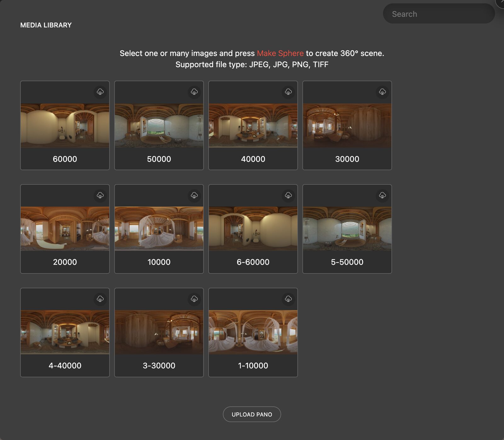
Task: Select the 60000 panorama thumbnail
Action: [x=65, y=126]
